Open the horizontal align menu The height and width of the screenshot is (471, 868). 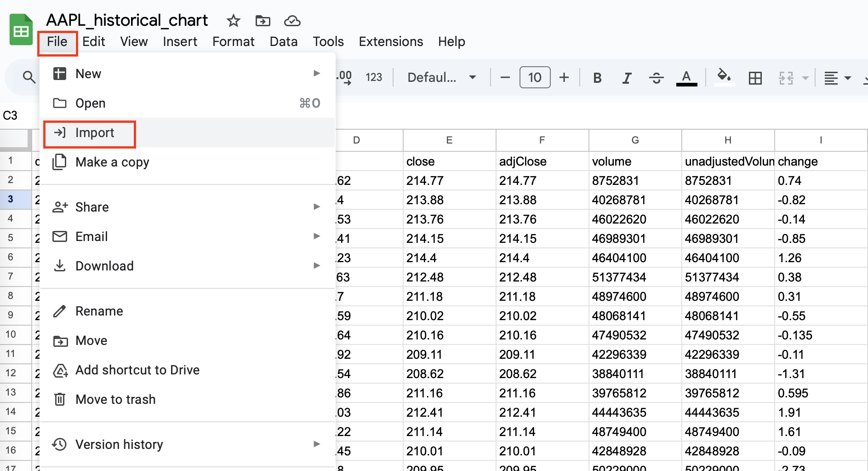pos(837,78)
